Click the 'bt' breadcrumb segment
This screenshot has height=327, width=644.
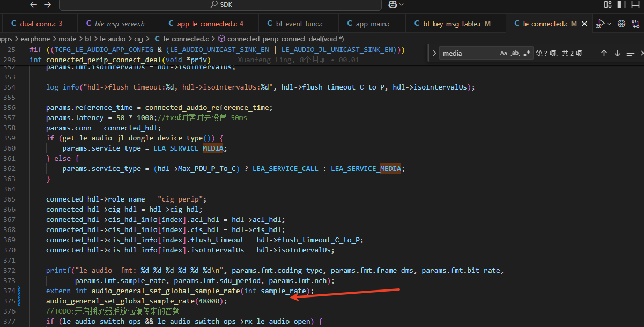pyautogui.click(x=88, y=39)
